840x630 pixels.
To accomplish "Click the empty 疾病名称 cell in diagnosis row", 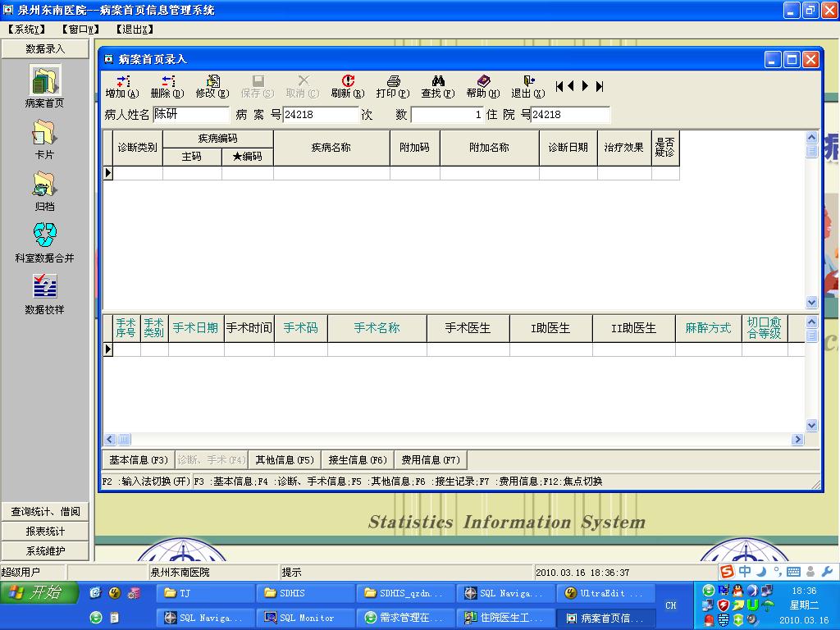I will (331, 173).
